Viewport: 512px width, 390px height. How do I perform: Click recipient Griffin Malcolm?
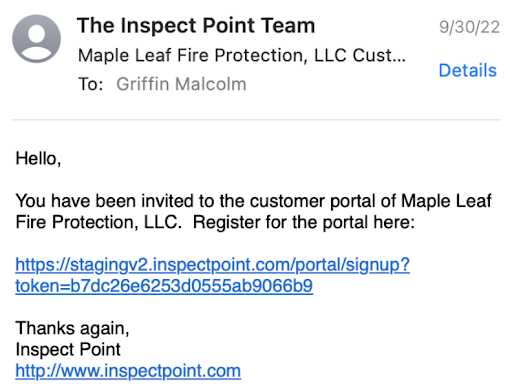[x=181, y=84]
